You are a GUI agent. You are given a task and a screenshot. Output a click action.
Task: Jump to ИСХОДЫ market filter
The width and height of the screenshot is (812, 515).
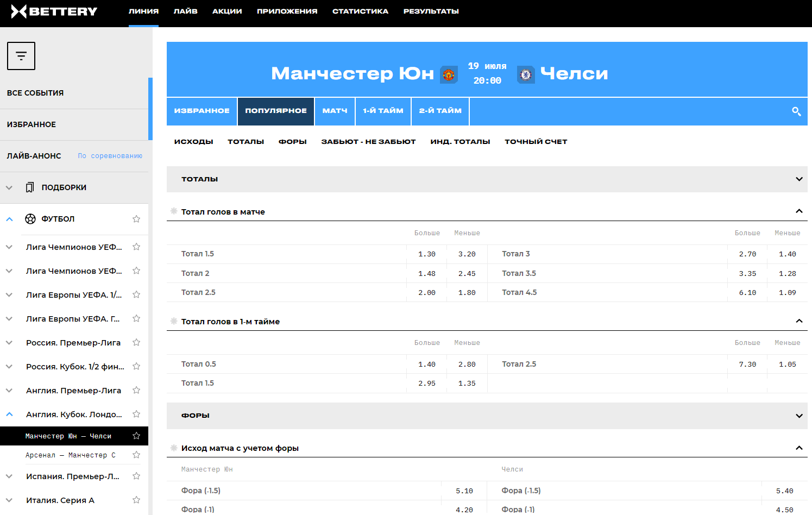pyautogui.click(x=194, y=142)
